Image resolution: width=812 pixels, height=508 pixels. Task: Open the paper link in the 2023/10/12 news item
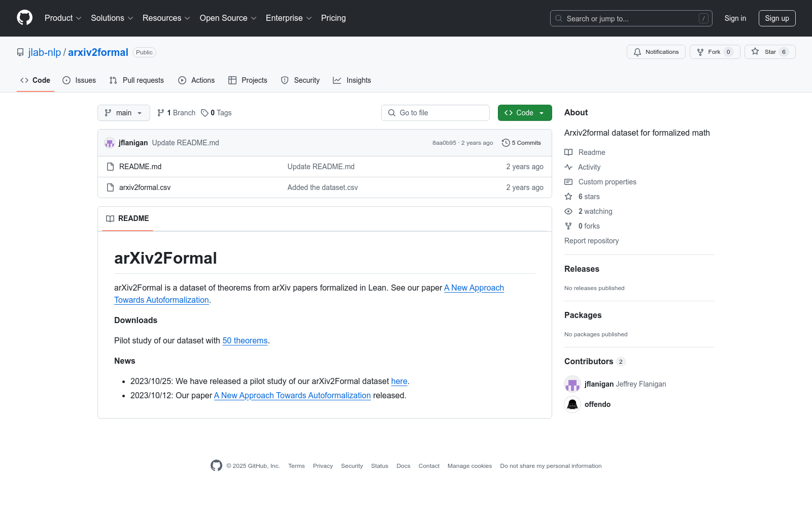[292, 395]
